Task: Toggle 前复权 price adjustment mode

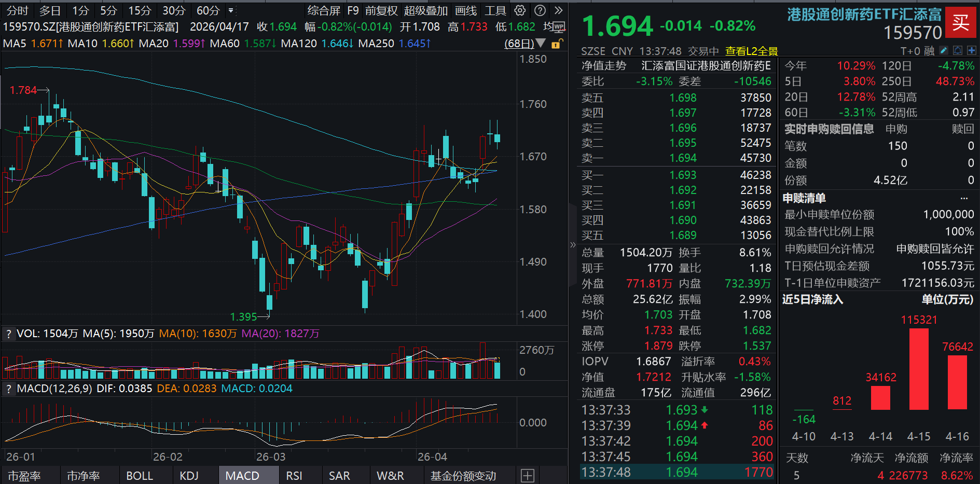Action: [381, 10]
